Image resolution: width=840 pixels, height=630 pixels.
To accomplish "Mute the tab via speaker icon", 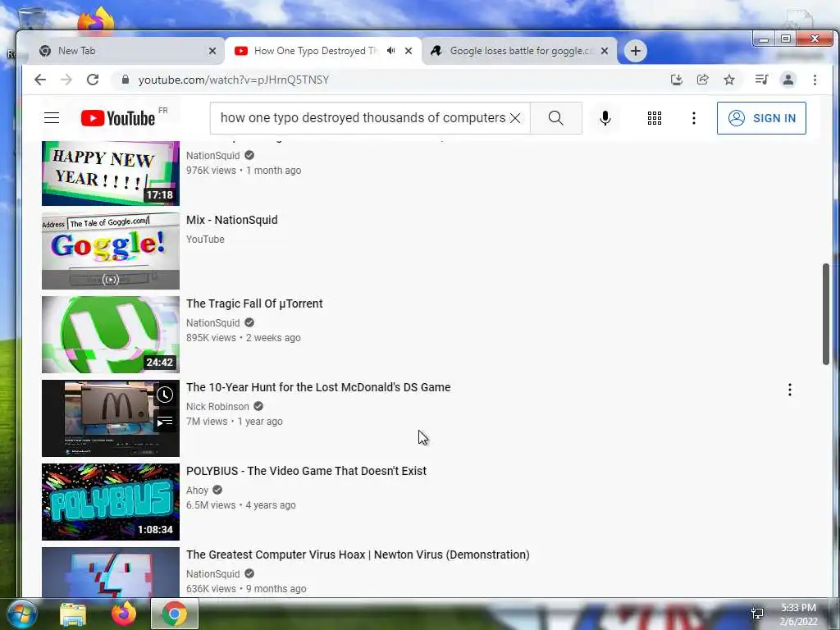I will point(391,51).
